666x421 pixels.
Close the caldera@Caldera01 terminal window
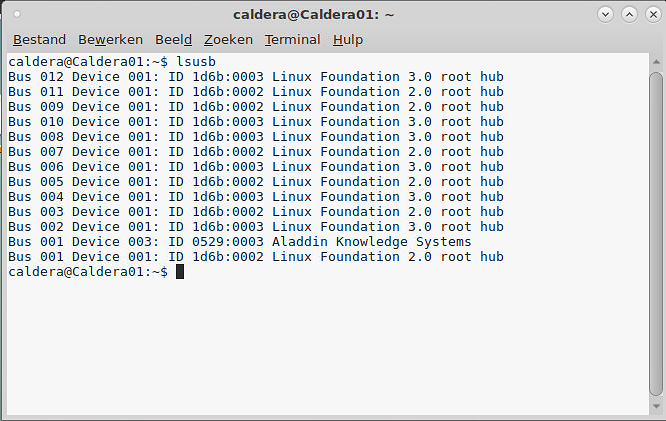[x=652, y=15]
